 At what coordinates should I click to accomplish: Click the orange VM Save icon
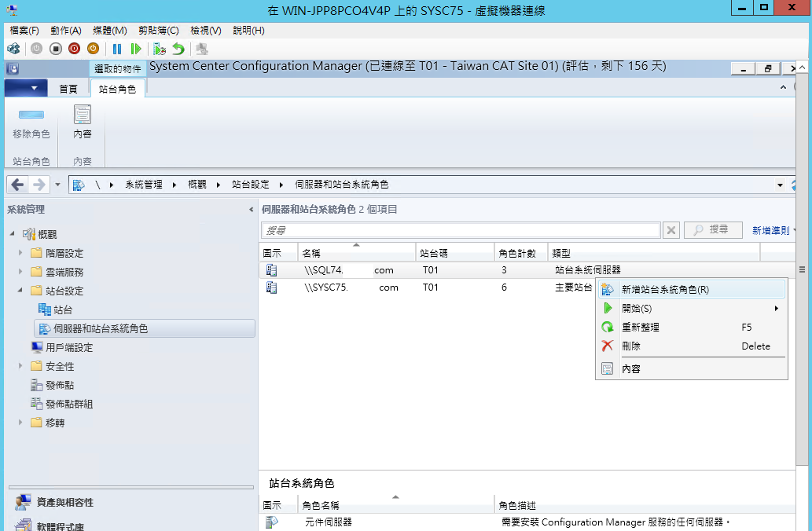click(93, 49)
